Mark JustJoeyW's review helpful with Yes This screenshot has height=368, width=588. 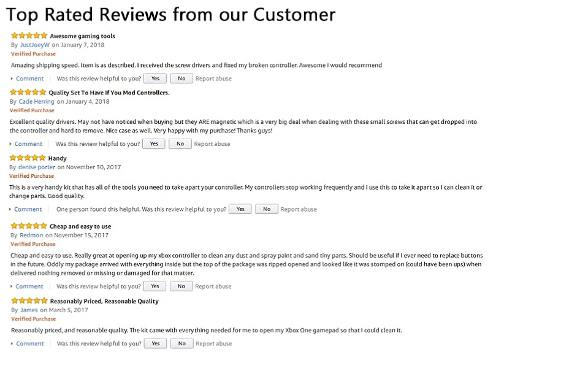pos(155,79)
